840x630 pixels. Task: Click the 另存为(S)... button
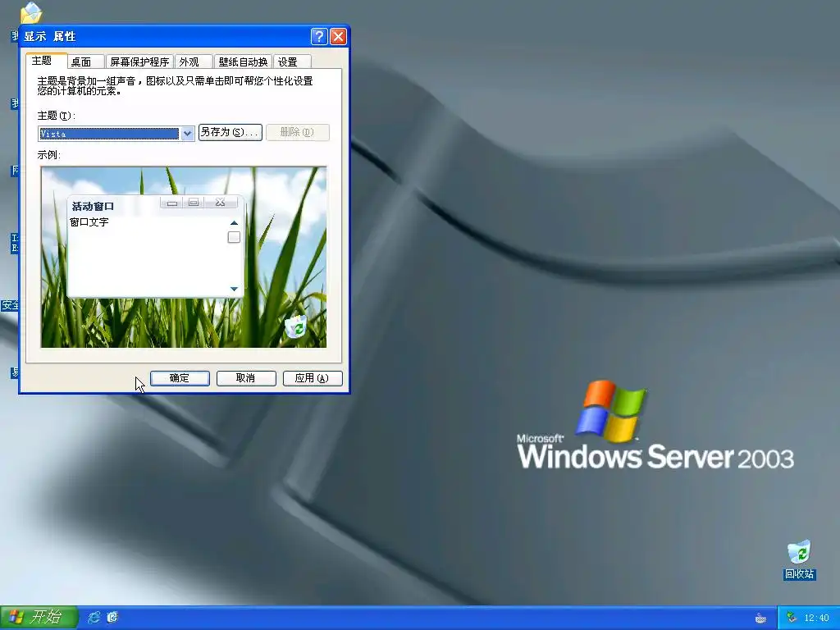230,132
